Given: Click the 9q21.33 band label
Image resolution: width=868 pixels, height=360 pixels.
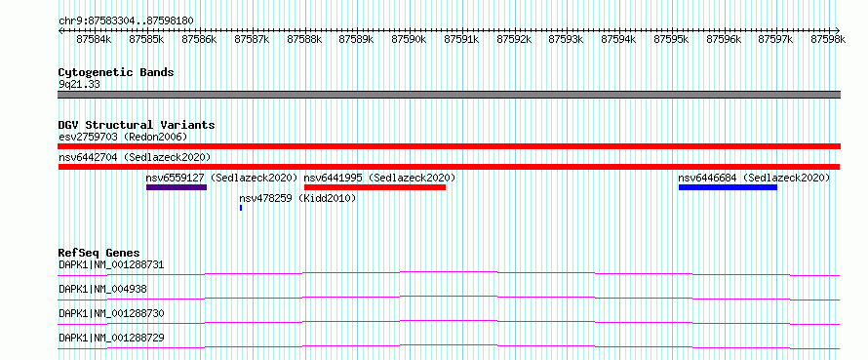Looking at the screenshot, I should click(79, 85).
